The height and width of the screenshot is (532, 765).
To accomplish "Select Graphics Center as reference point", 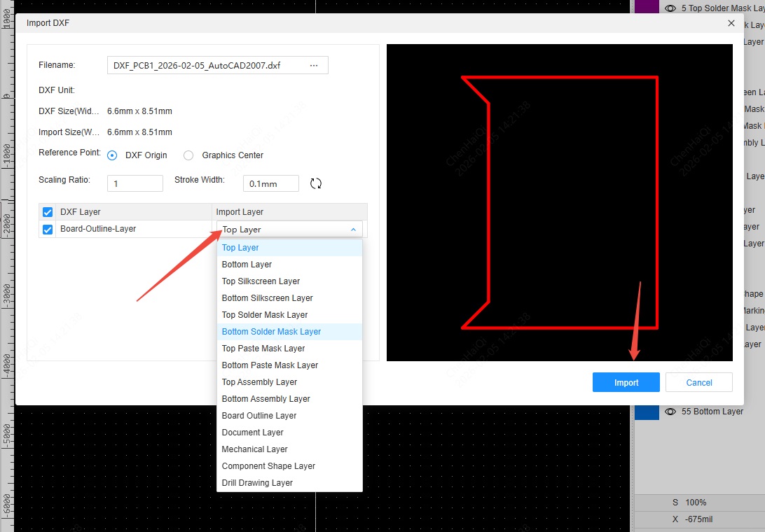I will click(188, 155).
